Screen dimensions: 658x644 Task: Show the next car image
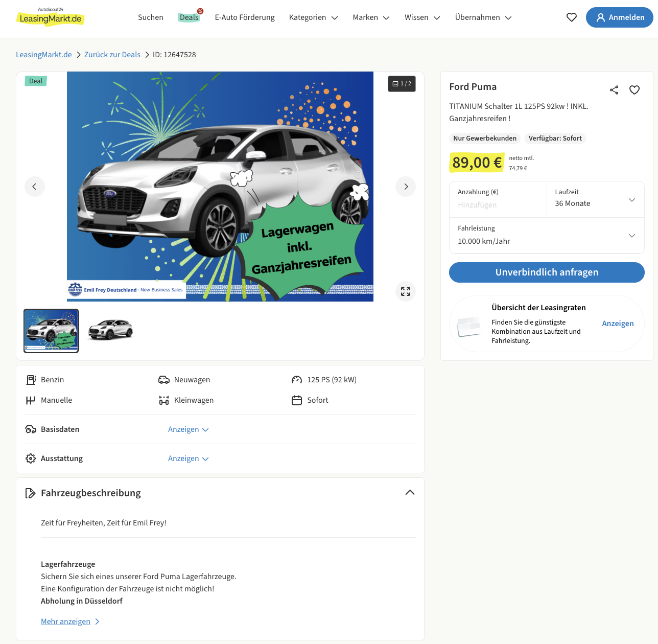406,187
